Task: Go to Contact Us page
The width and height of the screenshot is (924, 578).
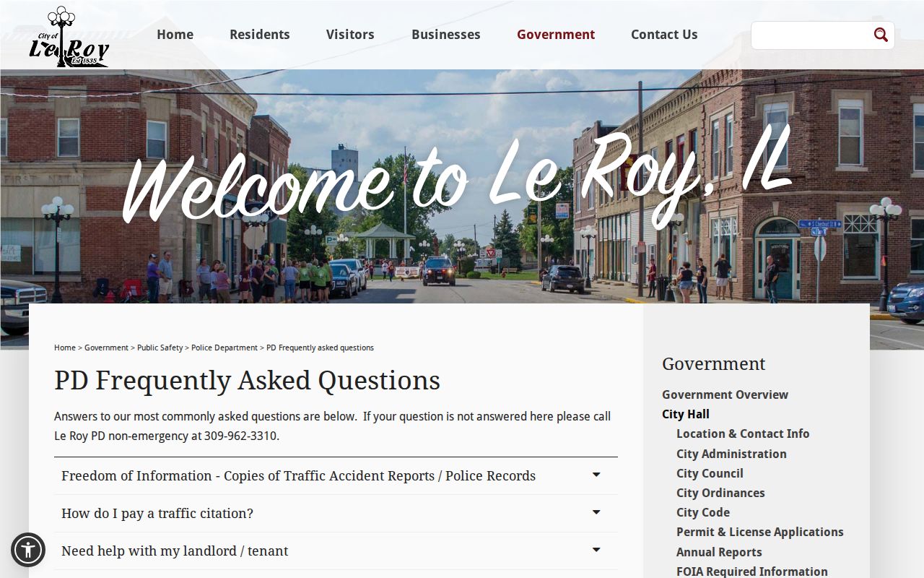Action: tap(664, 35)
